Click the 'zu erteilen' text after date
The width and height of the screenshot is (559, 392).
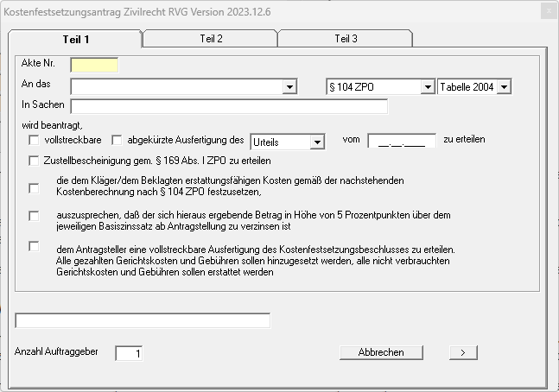464,139
